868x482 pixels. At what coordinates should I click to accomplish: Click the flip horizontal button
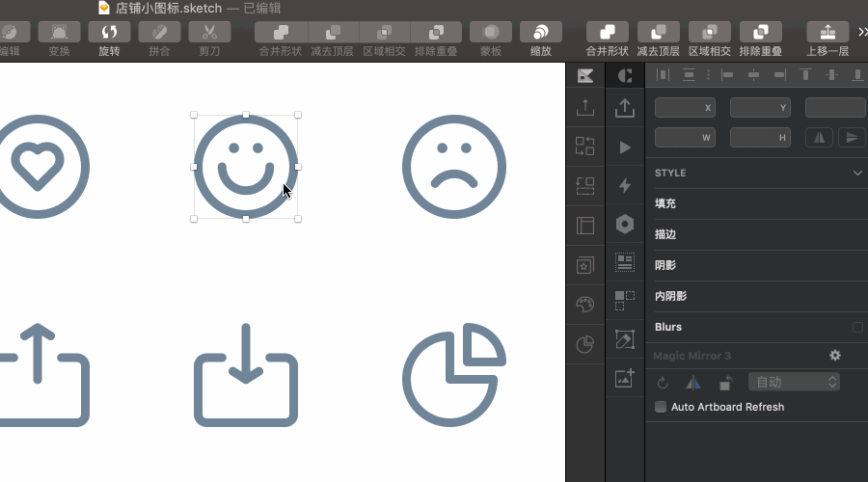pos(819,138)
